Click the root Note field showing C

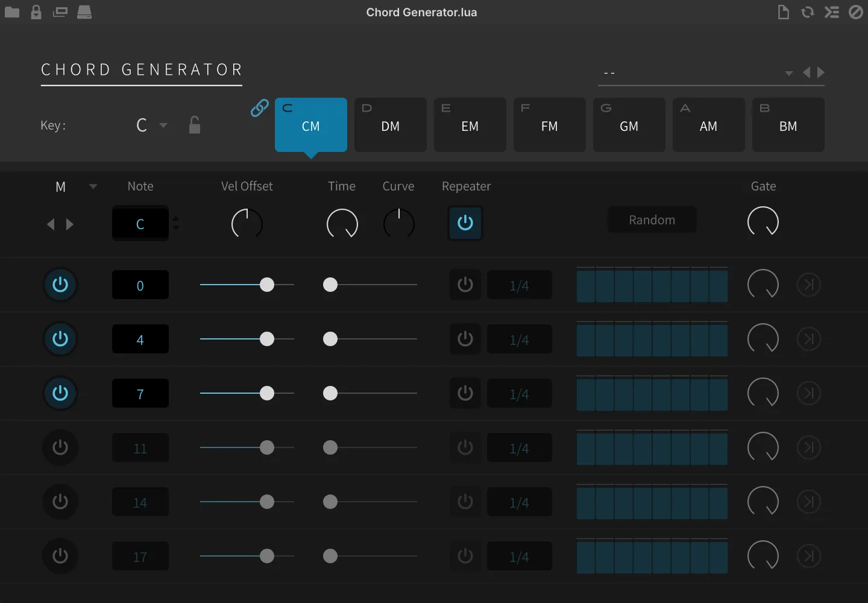[140, 224]
